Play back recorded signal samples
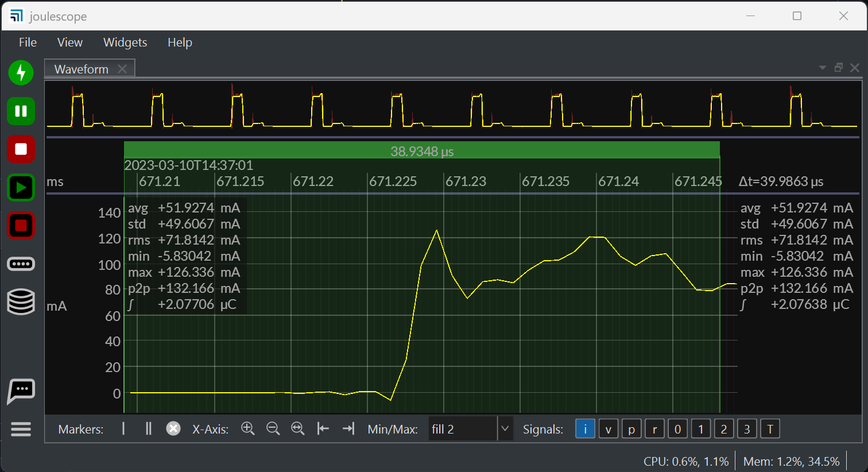Viewport: 868px width, 472px height. click(x=21, y=187)
